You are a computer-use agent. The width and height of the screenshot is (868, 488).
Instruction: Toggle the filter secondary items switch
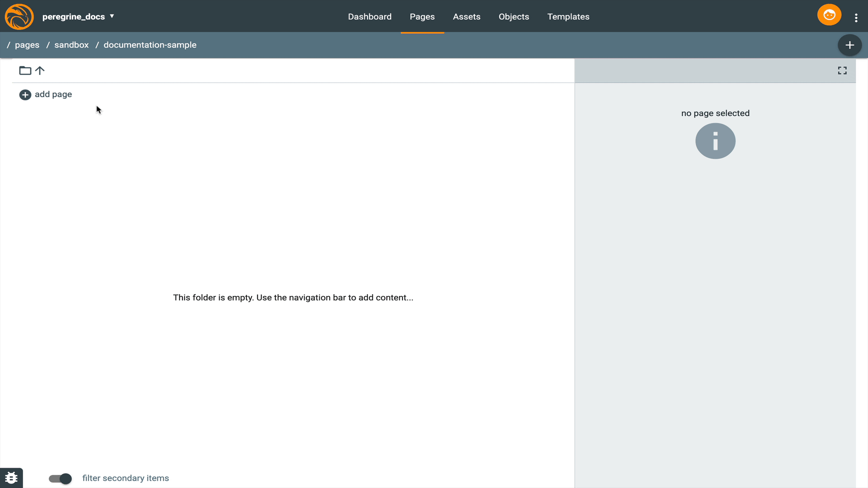[x=60, y=479]
